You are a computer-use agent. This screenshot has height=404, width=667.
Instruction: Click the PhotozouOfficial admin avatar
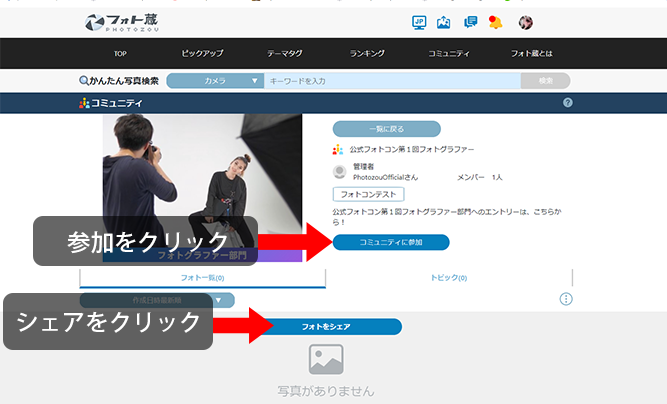point(339,171)
